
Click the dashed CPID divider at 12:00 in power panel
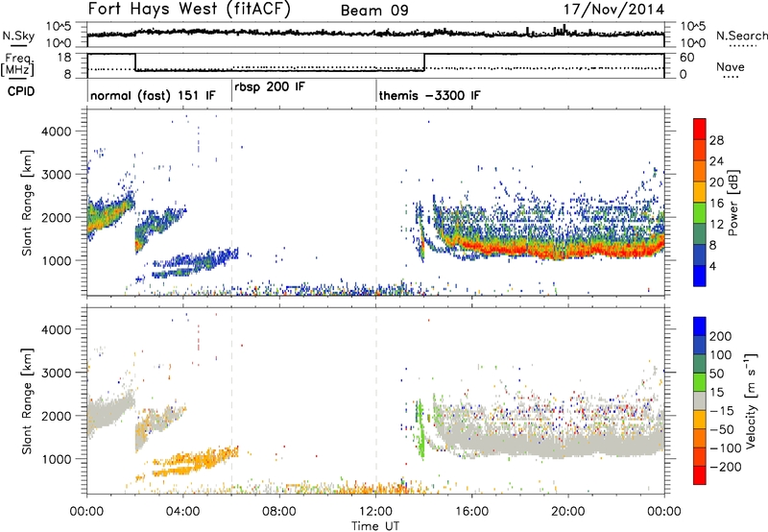point(376,203)
